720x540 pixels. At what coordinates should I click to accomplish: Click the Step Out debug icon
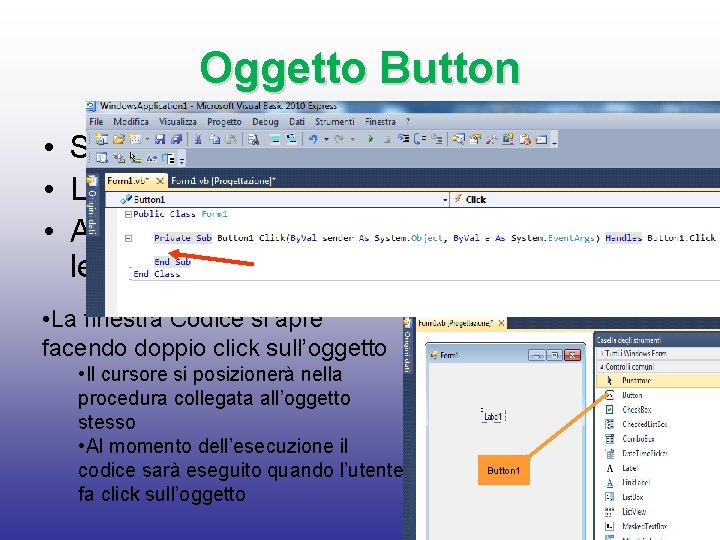pos(437,139)
